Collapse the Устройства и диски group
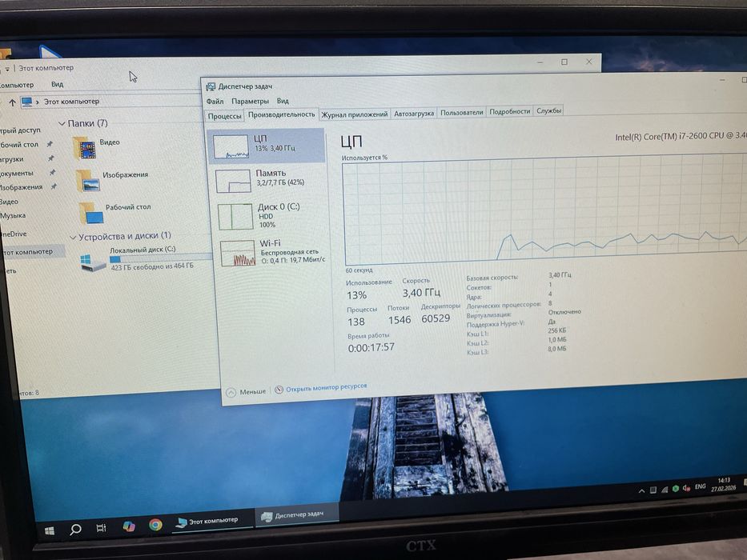This screenshot has width=747, height=560. [73, 237]
